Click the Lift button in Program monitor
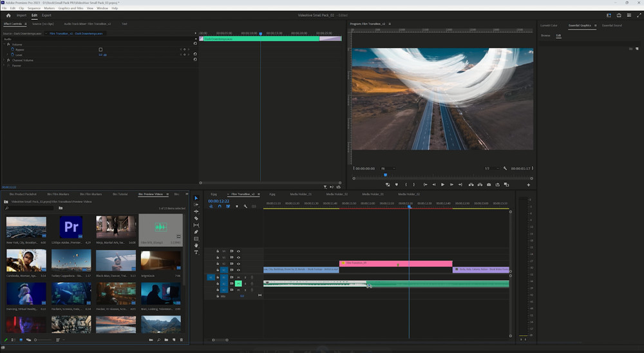 click(x=471, y=184)
